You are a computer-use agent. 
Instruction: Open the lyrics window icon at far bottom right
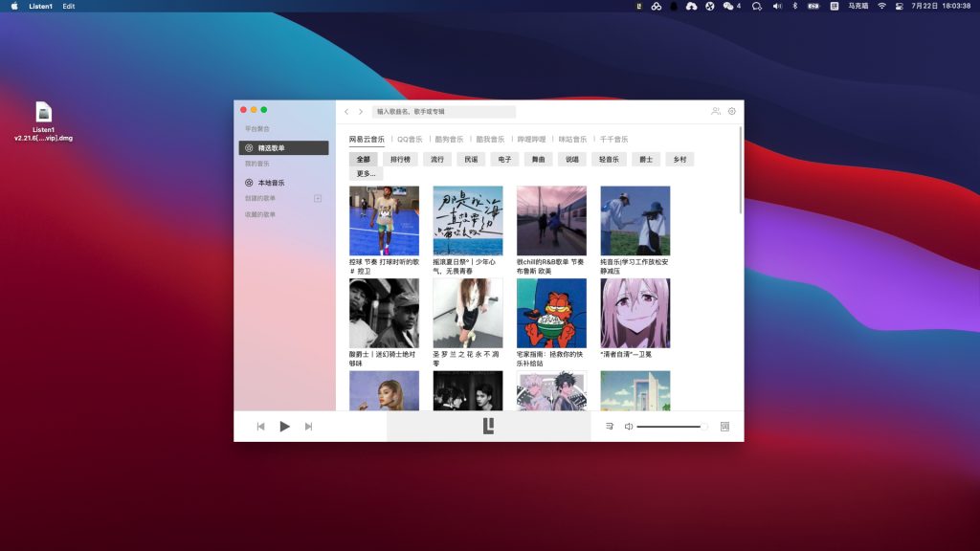coord(724,426)
